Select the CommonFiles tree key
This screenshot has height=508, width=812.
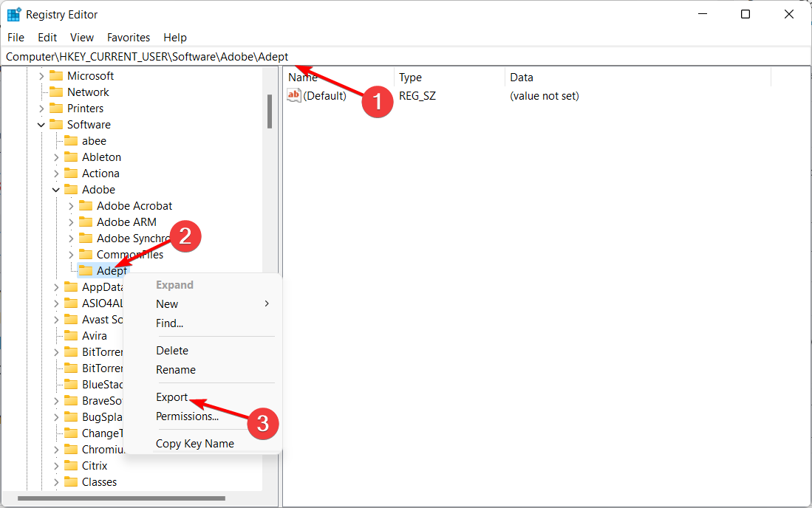(130, 255)
